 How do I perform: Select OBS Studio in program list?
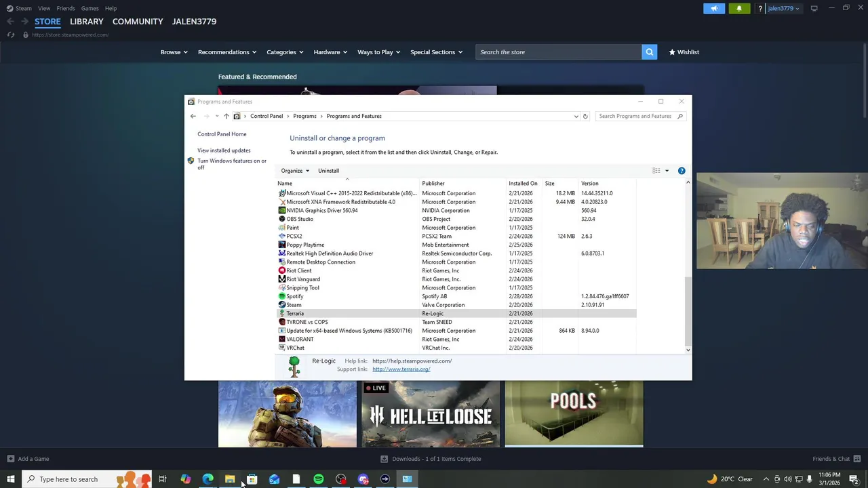point(456,219)
